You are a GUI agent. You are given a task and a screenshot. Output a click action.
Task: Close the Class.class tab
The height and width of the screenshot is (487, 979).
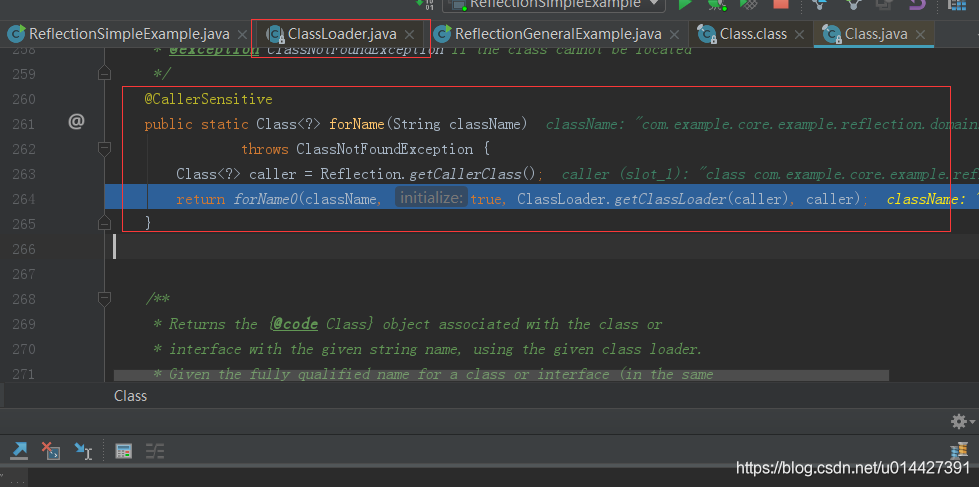800,34
